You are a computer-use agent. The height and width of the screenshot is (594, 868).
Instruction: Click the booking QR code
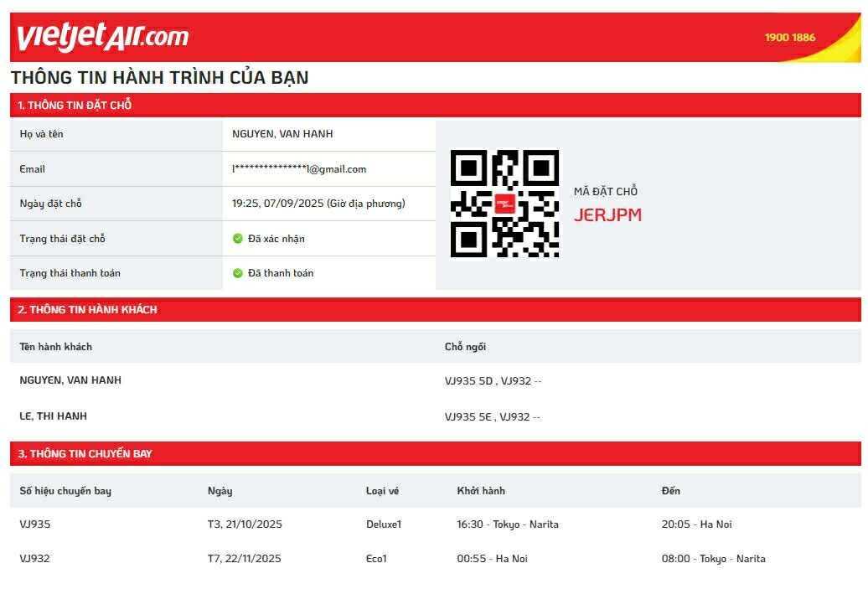pyautogui.click(x=504, y=204)
